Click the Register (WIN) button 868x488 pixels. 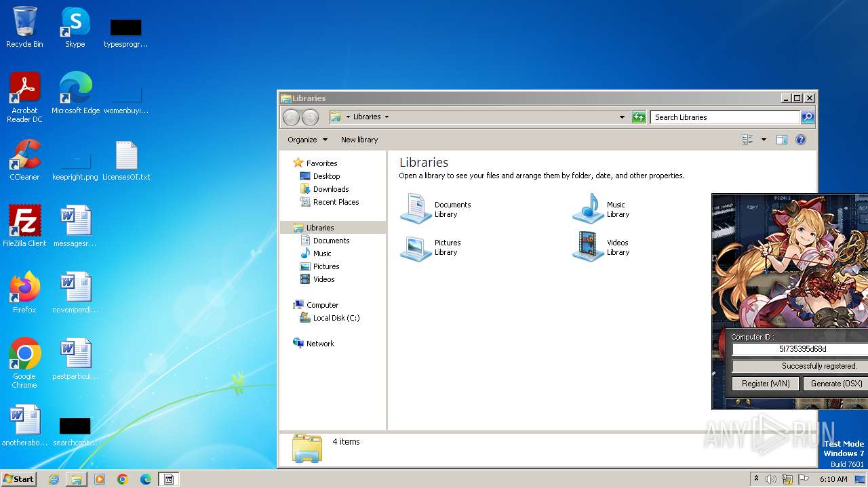[x=766, y=384]
